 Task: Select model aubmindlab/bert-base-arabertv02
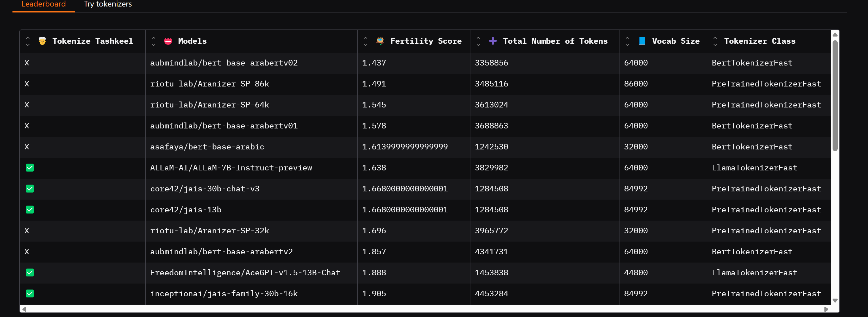224,63
